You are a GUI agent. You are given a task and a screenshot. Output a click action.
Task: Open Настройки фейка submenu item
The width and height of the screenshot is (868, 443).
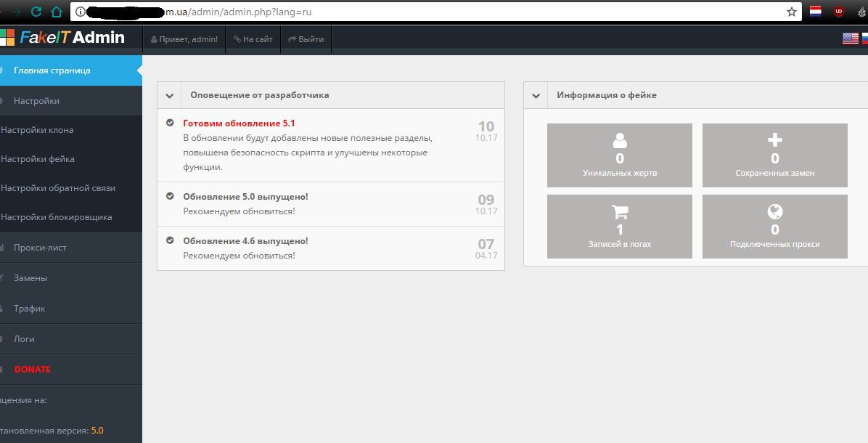click(x=71, y=159)
